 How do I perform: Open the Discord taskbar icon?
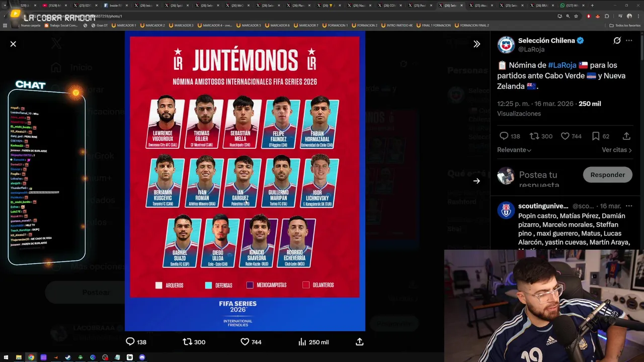click(x=142, y=357)
